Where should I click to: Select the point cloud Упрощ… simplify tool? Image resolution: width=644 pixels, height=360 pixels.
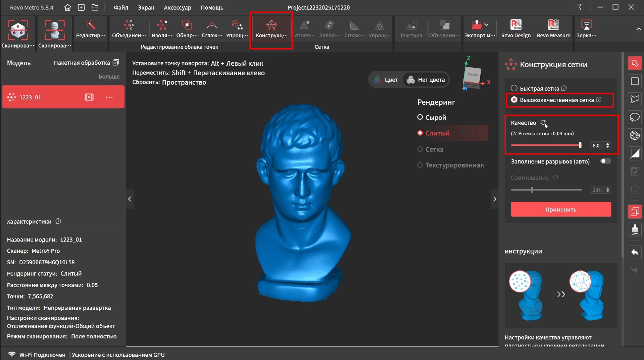(x=237, y=29)
